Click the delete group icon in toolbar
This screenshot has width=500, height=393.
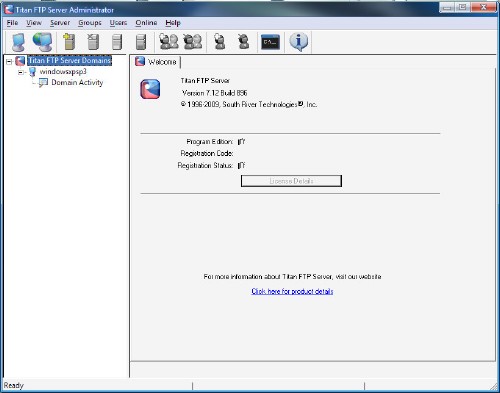point(193,42)
